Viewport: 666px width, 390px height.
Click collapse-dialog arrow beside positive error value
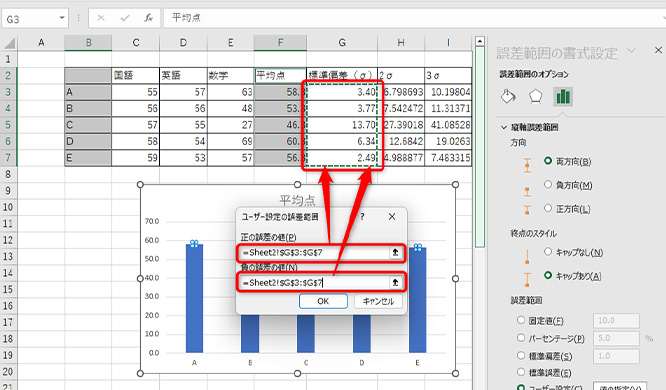pyautogui.click(x=395, y=252)
